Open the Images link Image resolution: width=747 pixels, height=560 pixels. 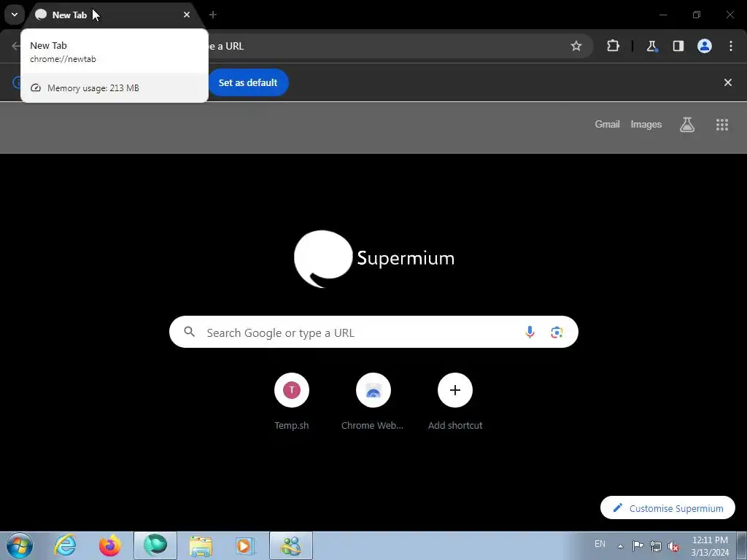[646, 124]
